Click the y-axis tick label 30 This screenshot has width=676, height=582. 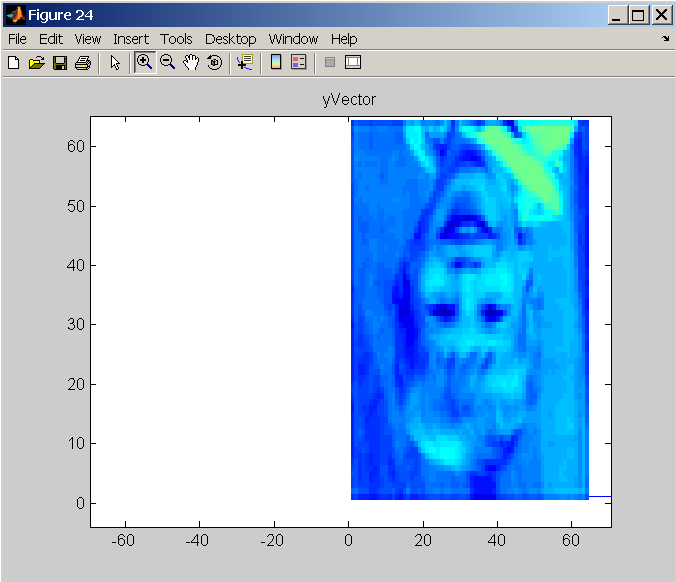pyautogui.click(x=76, y=324)
